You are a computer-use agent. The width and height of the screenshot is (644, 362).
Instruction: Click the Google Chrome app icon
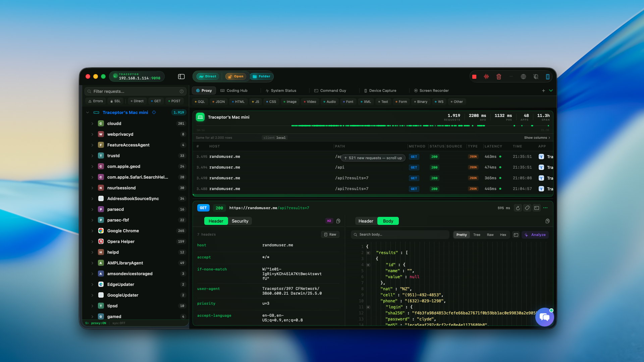click(x=101, y=231)
